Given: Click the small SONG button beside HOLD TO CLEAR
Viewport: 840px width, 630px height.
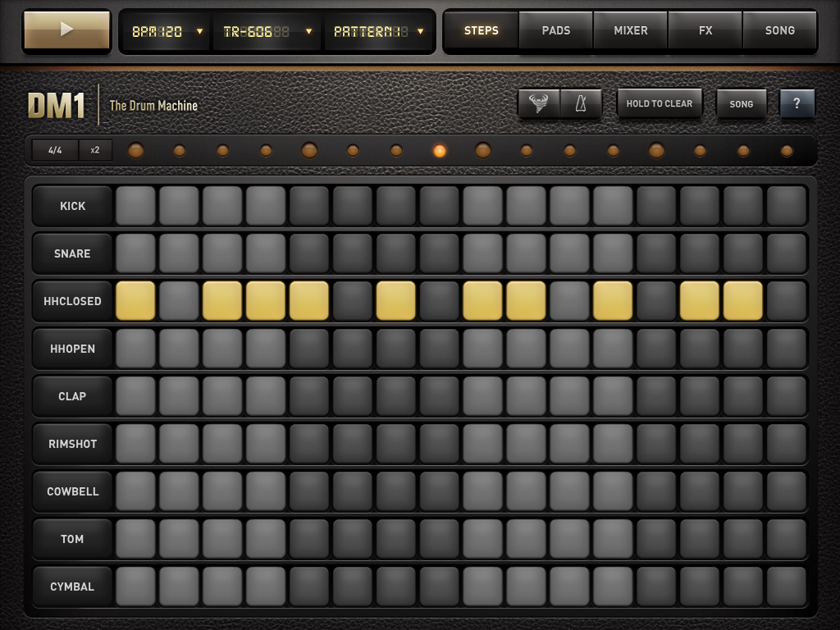Looking at the screenshot, I should [x=741, y=104].
